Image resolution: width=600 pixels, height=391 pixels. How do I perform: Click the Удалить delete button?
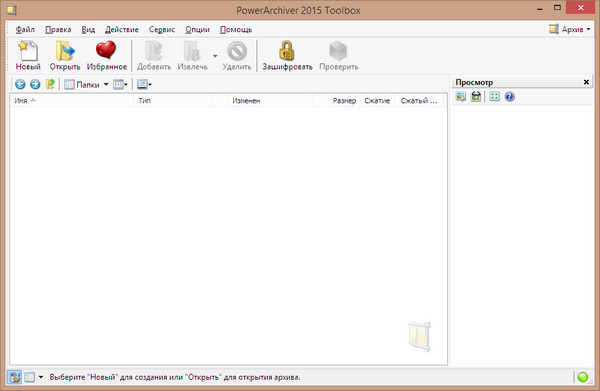(x=237, y=56)
